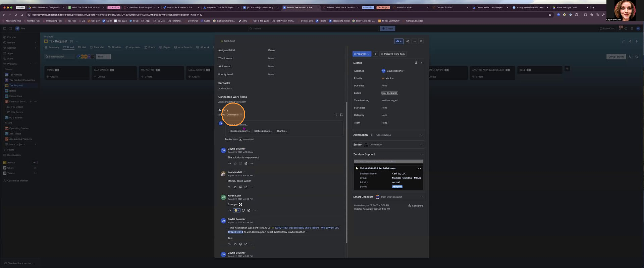Open the TXRQ-1432 Oooooh Baby link in comment
This screenshot has width=644, height=268.
point(307,228)
